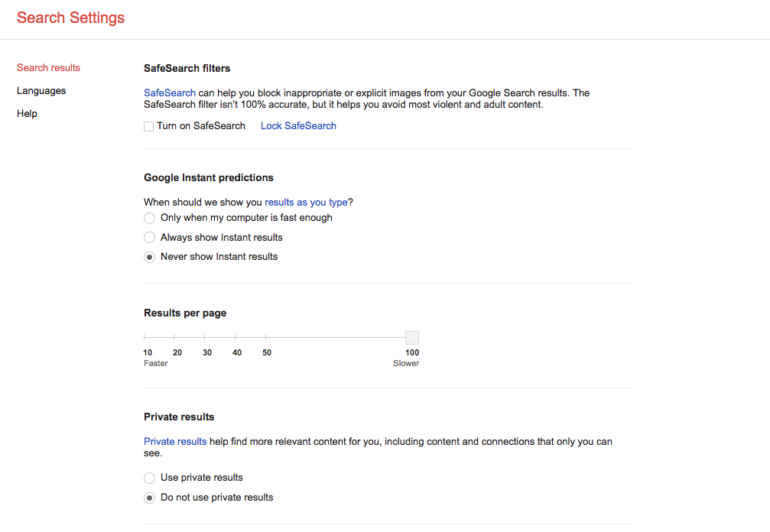Image resolution: width=770 pixels, height=532 pixels.
Task: Open the SafeSearch help link
Action: click(x=169, y=92)
